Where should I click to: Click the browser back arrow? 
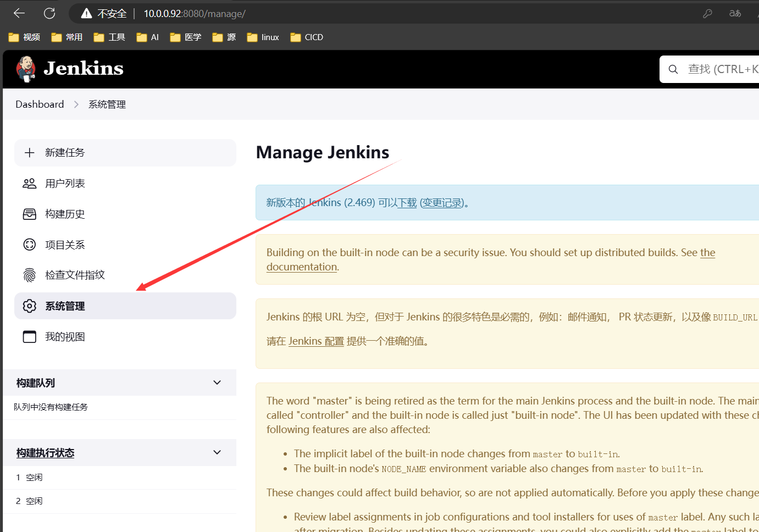[19, 13]
